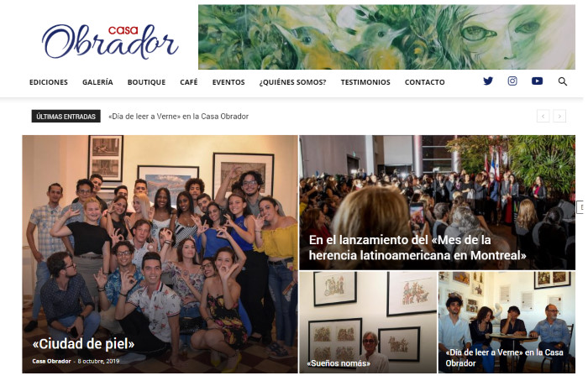The height and width of the screenshot is (386, 588).
Task: Go to the Boutique section
Action: point(146,82)
